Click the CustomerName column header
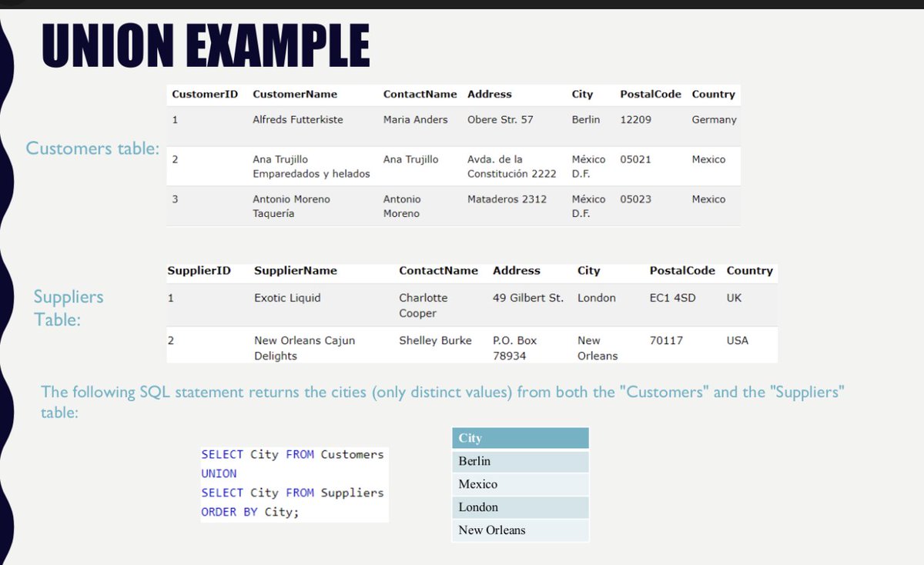Image resolution: width=924 pixels, height=565 pixels. [295, 94]
